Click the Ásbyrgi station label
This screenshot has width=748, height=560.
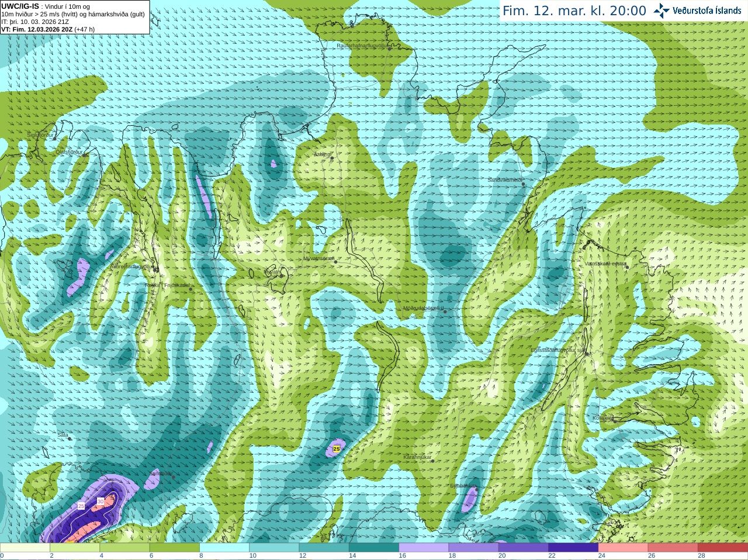(321, 154)
